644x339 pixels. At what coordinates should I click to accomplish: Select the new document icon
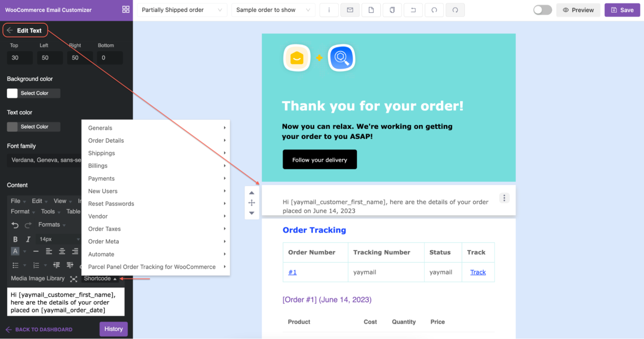[371, 10]
